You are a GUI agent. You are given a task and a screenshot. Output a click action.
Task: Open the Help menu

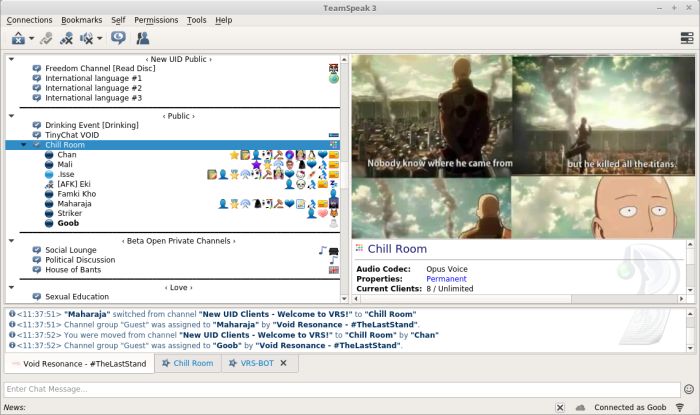coord(224,20)
